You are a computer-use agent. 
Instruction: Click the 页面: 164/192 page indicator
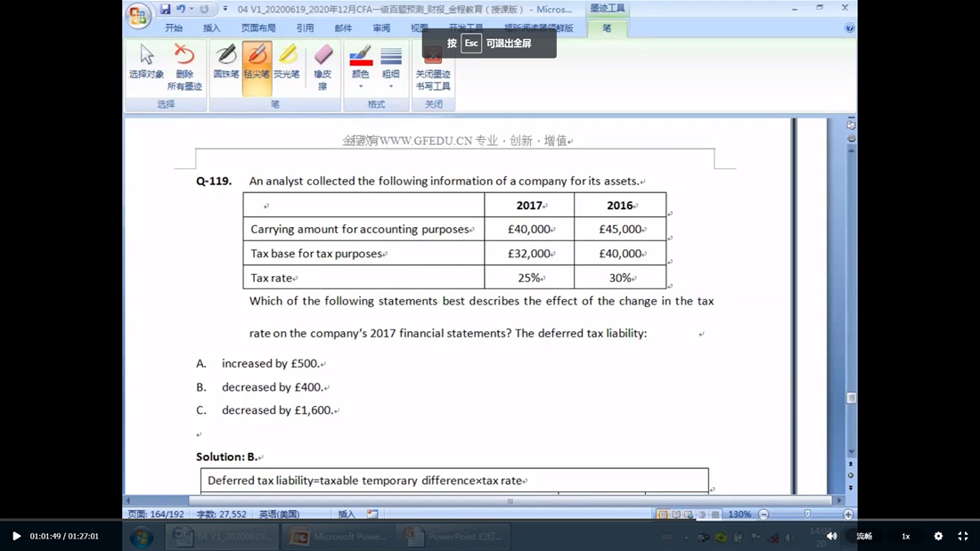[x=156, y=515]
